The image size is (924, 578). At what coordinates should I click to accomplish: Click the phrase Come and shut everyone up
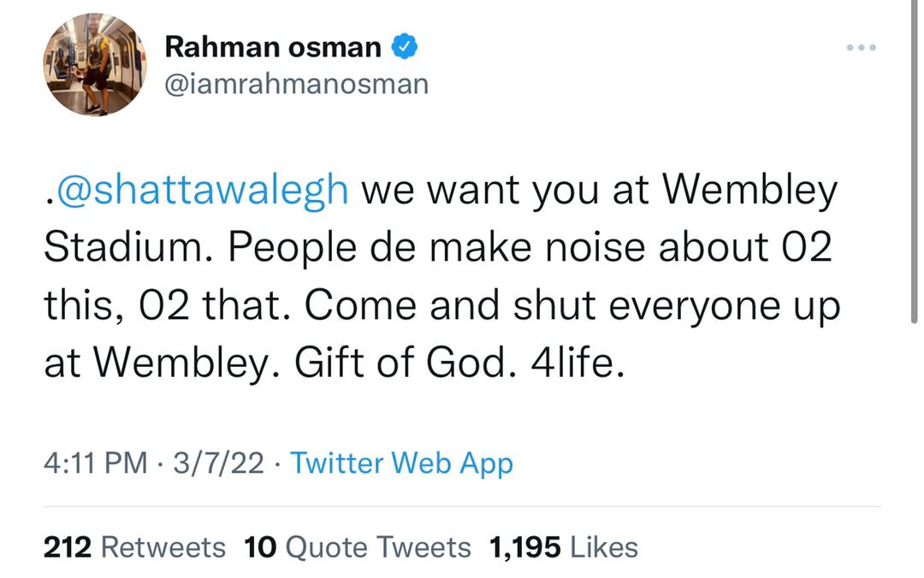[572, 306]
